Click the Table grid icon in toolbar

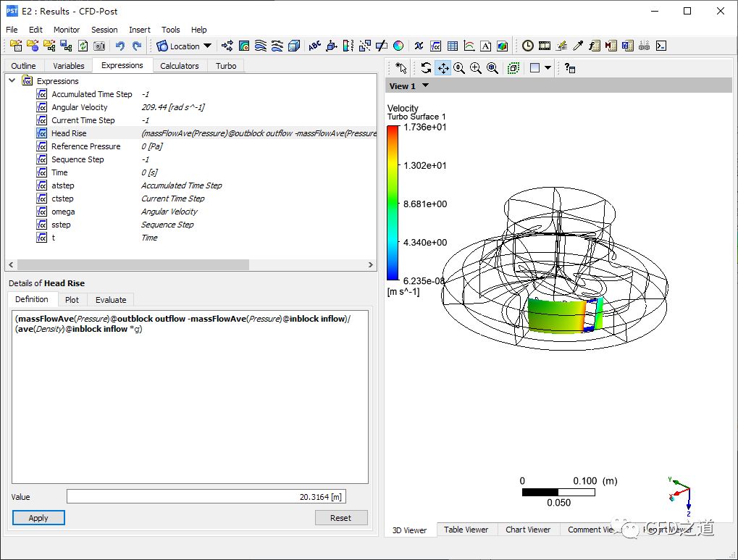click(x=453, y=46)
